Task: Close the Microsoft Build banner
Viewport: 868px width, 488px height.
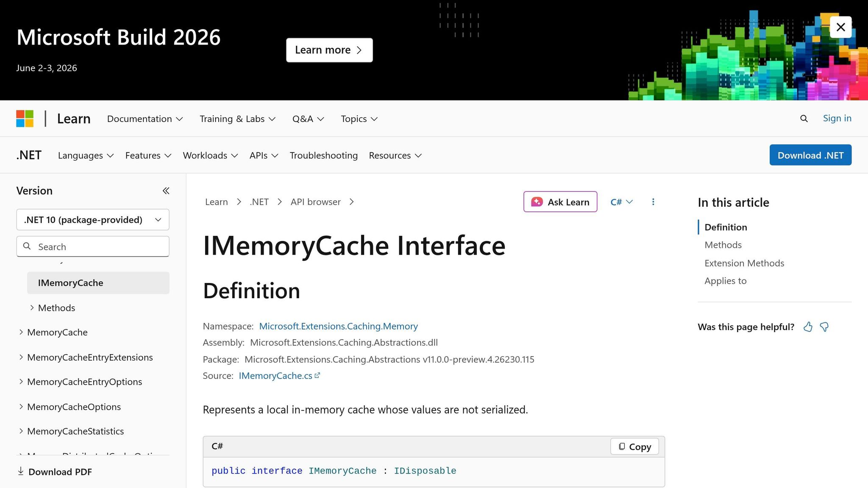Action: 840,27
